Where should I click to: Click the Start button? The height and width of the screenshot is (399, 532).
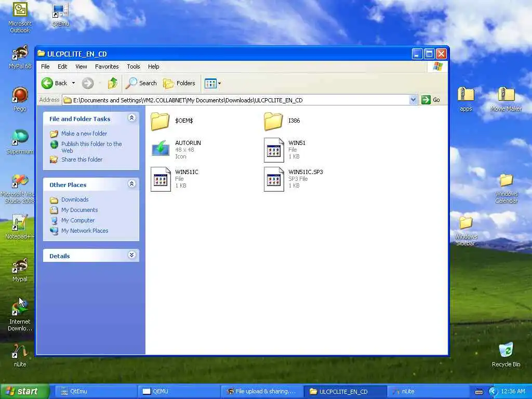(24, 392)
